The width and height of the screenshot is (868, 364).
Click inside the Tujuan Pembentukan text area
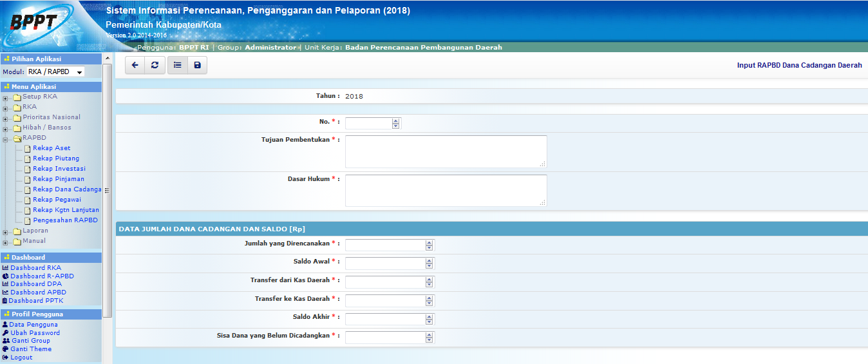pos(446,151)
